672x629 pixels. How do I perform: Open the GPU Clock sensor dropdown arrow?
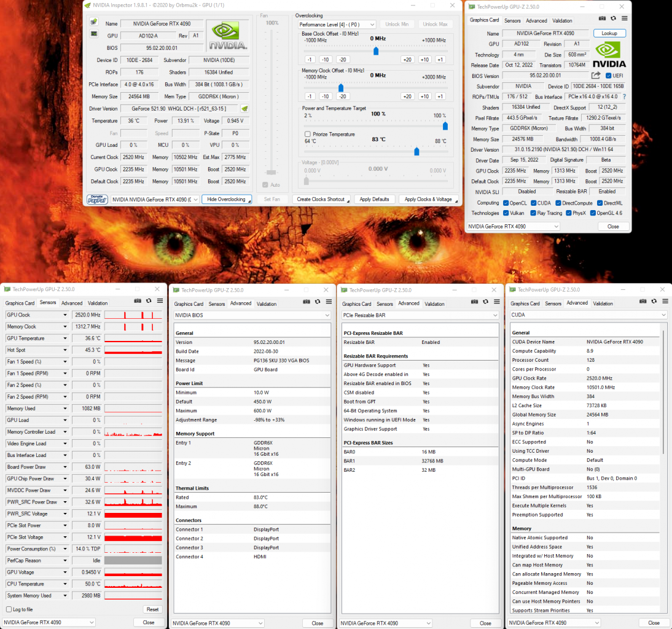(x=65, y=315)
